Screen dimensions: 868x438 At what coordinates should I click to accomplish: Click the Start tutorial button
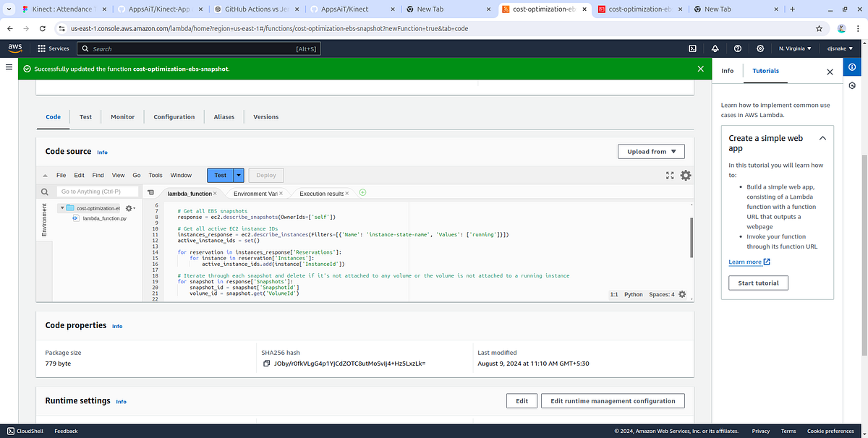[757, 283]
